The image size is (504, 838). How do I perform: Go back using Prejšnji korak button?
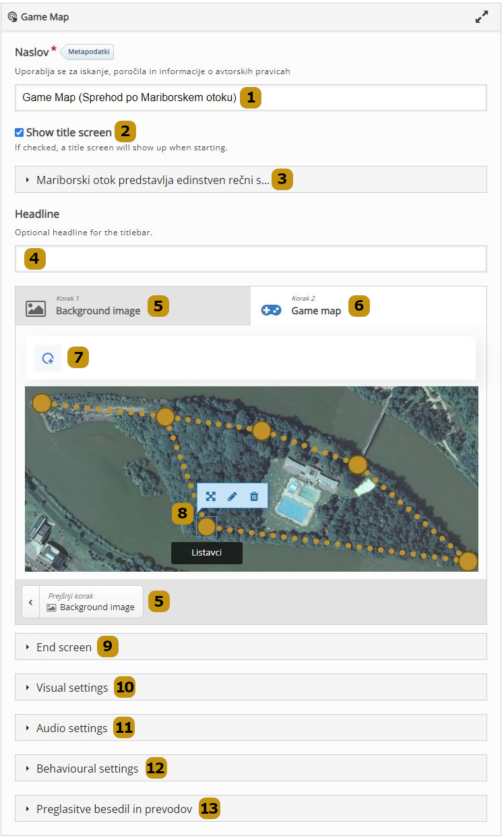pos(83,601)
